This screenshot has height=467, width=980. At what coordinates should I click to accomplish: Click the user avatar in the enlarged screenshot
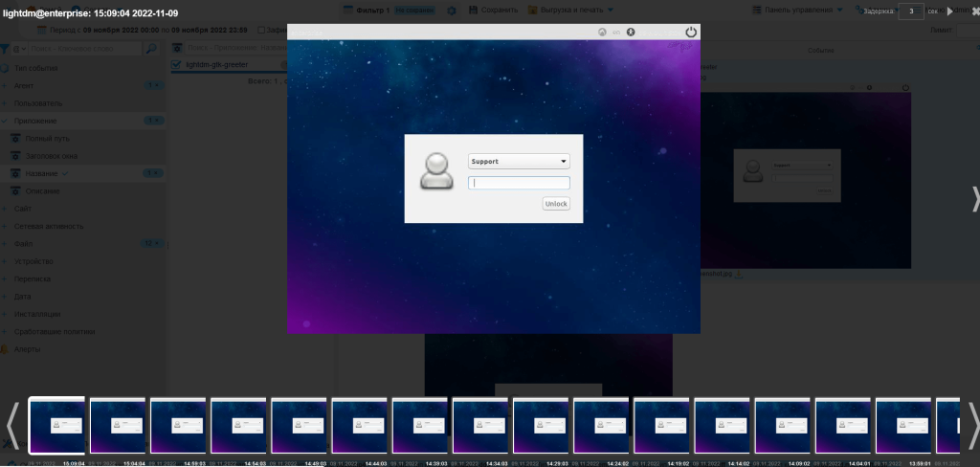point(436,170)
